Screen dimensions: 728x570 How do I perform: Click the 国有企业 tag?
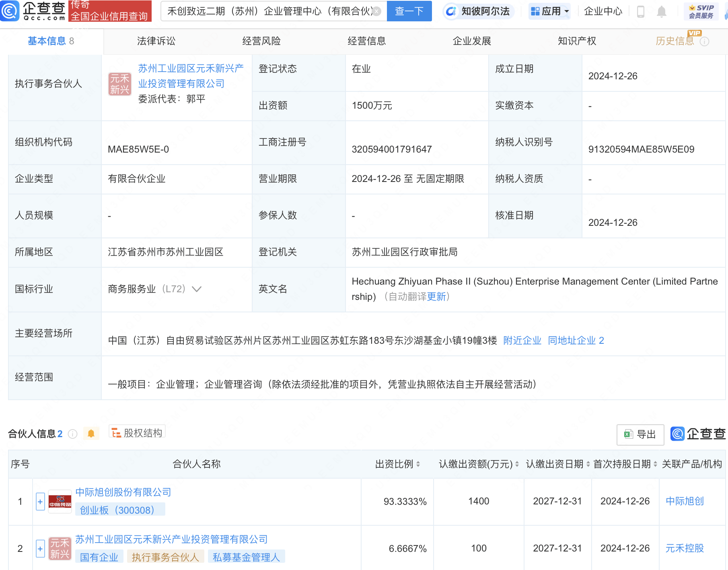pos(99,557)
